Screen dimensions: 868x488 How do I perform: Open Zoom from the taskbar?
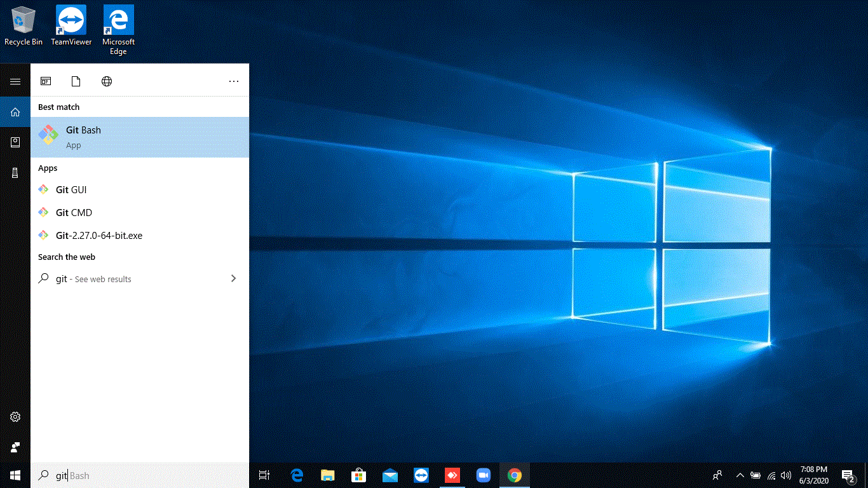click(484, 475)
